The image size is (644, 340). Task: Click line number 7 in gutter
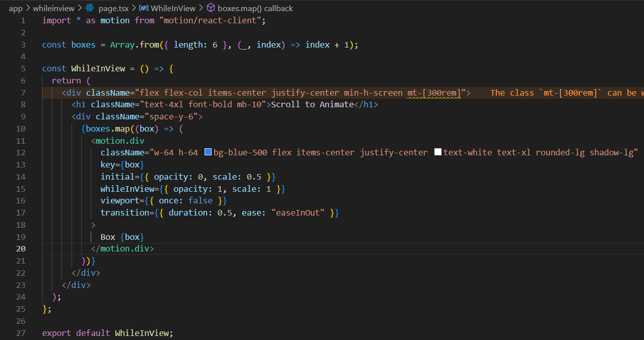23,93
